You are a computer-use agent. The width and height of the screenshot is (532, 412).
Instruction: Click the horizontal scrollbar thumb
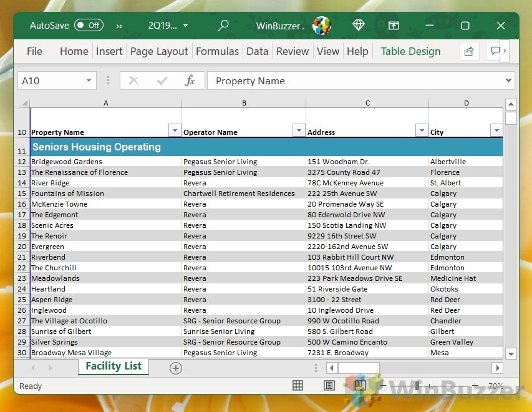pos(359,368)
